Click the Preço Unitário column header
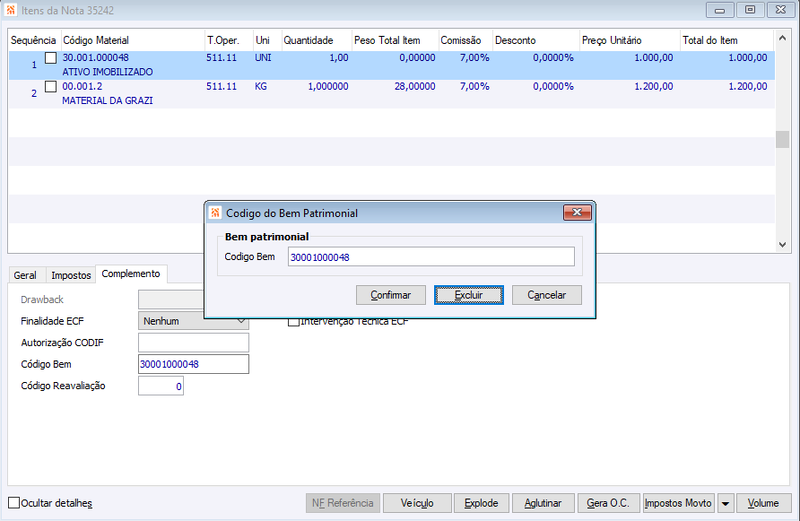 [630, 40]
